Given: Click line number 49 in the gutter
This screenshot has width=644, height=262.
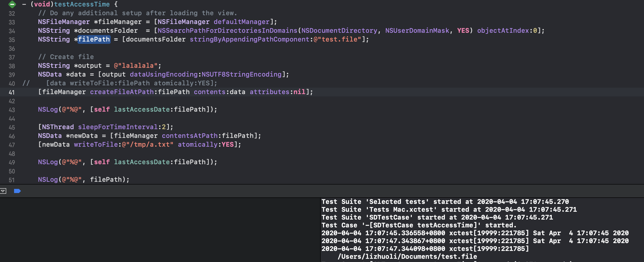Looking at the screenshot, I should click(x=12, y=163).
